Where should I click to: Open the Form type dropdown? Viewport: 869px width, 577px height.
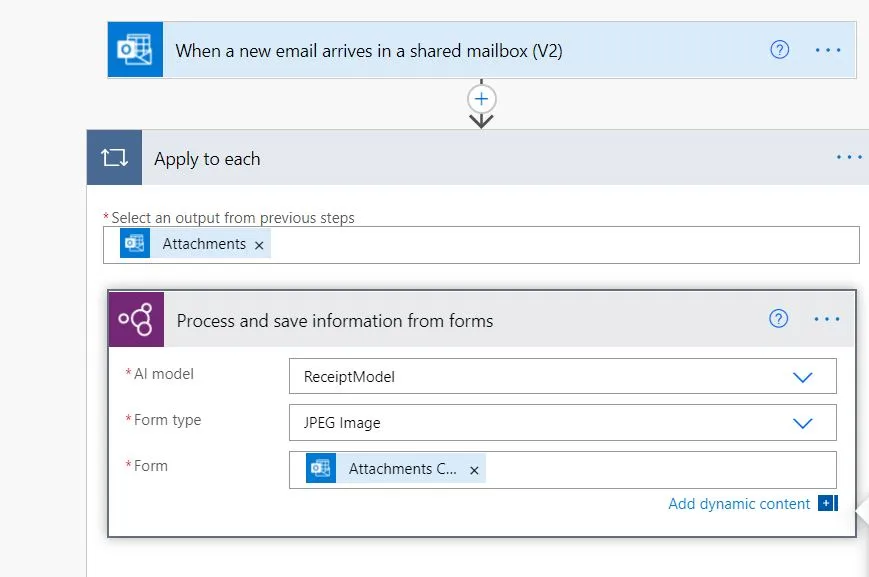point(803,422)
